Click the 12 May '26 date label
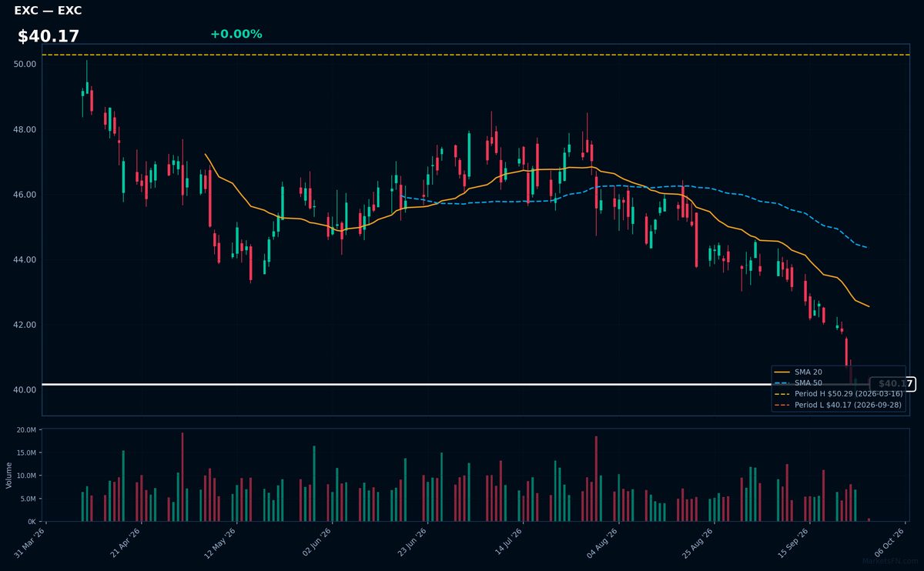 point(221,543)
